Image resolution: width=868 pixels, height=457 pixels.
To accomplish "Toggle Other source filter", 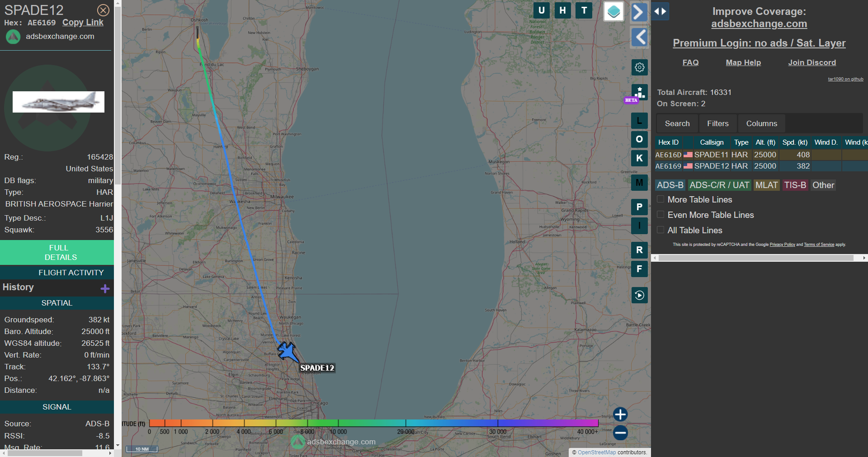I will tap(823, 185).
